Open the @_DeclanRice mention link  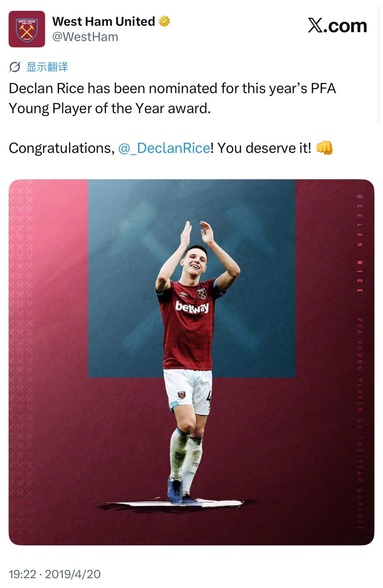tap(164, 148)
